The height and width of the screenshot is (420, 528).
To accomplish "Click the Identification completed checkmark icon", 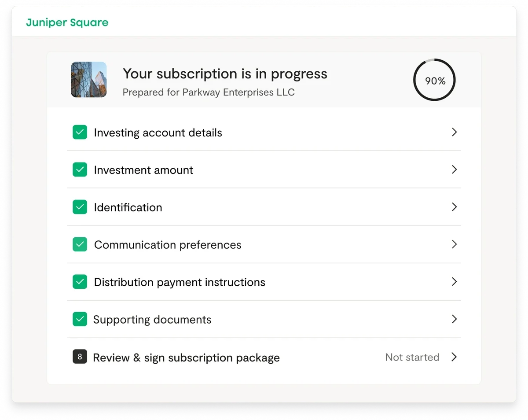I will (80, 207).
